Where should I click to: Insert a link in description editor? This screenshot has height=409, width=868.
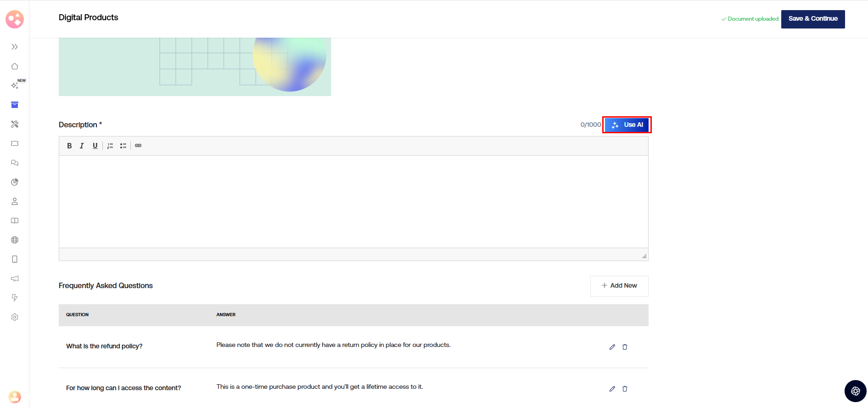(x=138, y=146)
